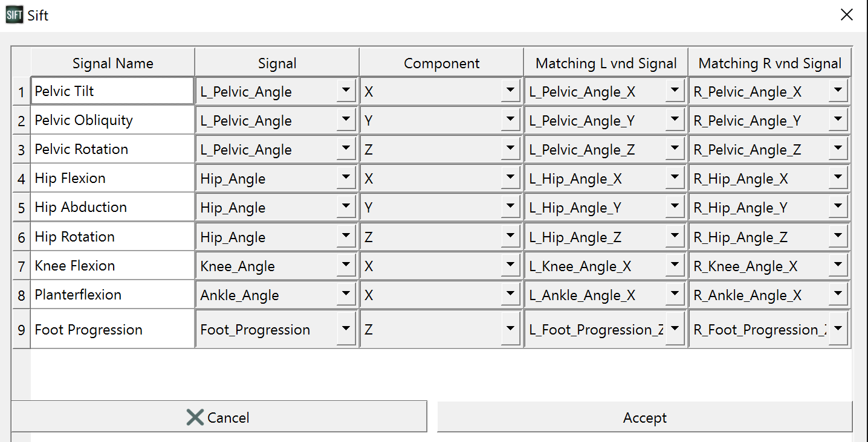
Task: Open Component dropdown for Pelvic Obliquity row
Action: (x=510, y=120)
